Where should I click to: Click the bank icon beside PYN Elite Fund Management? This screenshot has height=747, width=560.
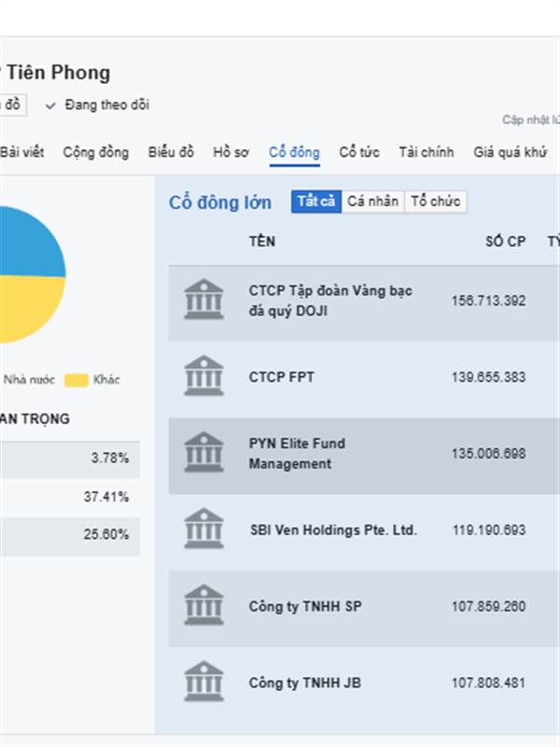coord(203,452)
